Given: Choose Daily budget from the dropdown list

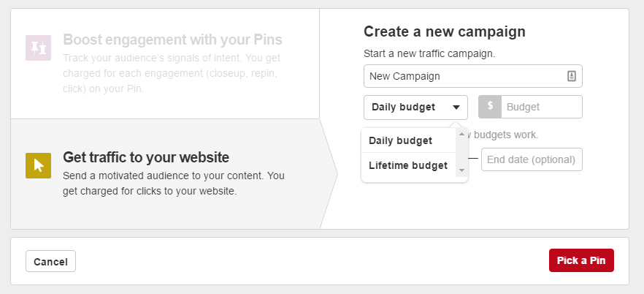Looking at the screenshot, I should coord(401,140).
